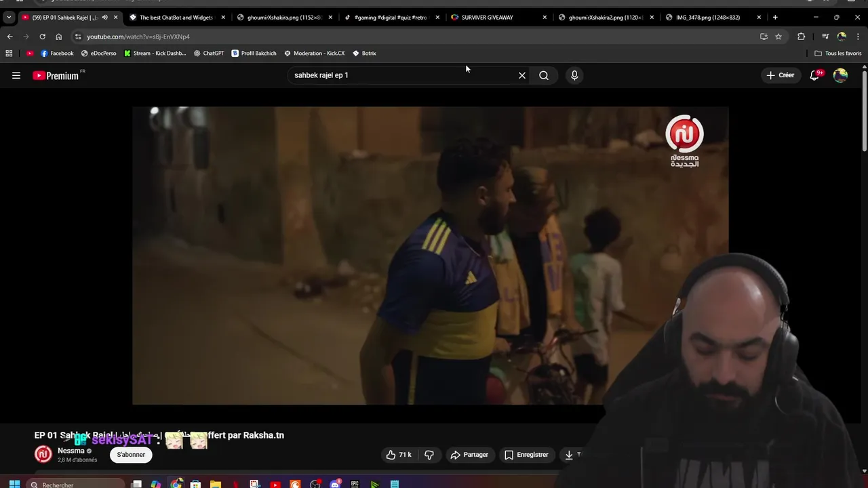The image size is (868, 488).
Task: Open File Explorer from the taskbar
Action: click(216, 484)
